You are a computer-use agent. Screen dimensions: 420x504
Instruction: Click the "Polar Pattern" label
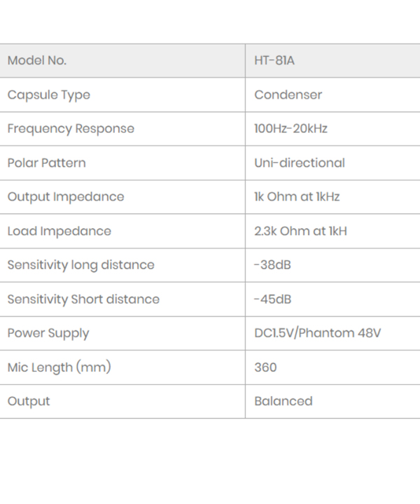(x=47, y=163)
